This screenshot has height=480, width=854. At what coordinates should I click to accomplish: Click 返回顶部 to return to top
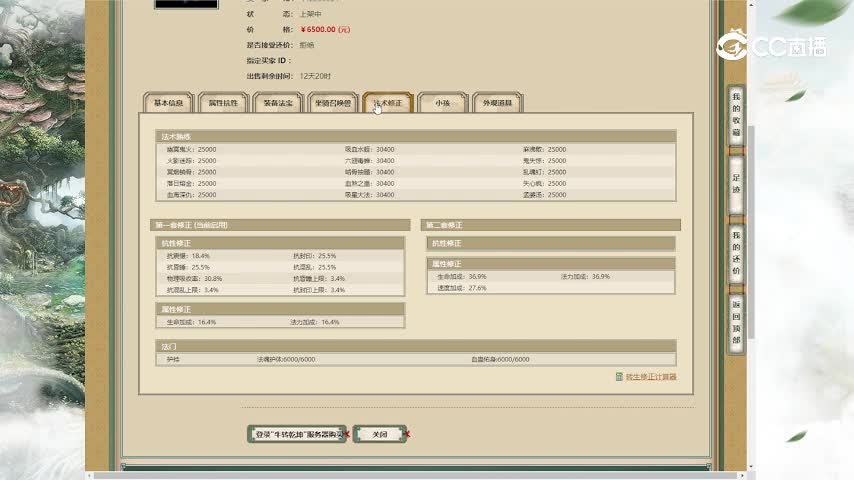[736, 320]
